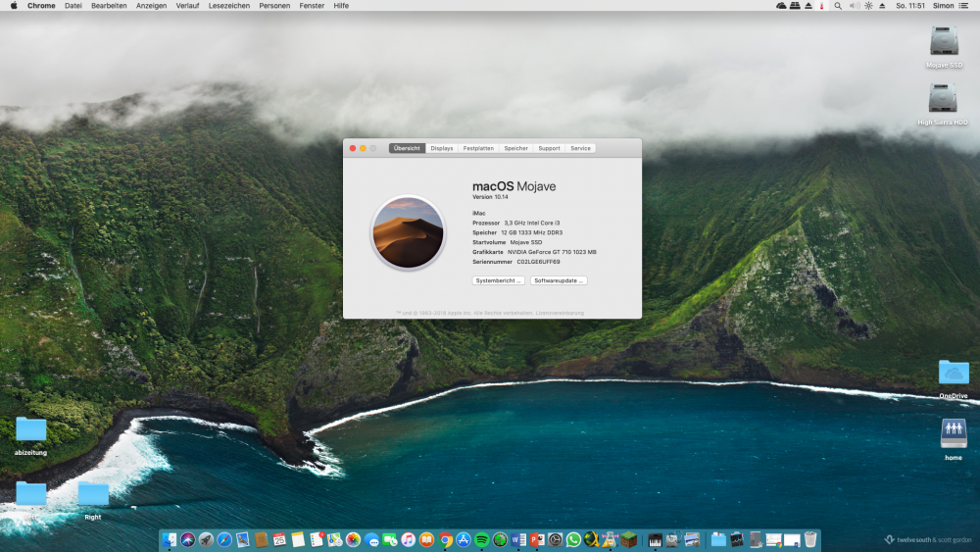Screen dimensions: 980x552
Task: Open the Personen menu
Action: coord(274,6)
